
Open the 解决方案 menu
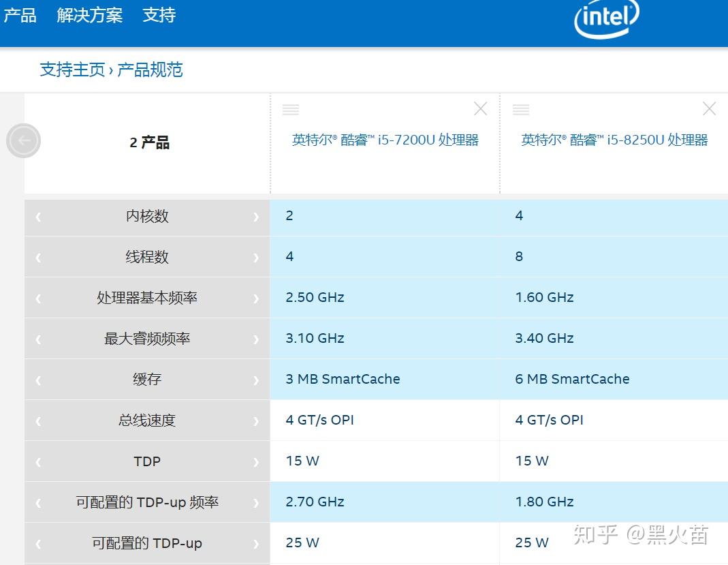point(91,15)
